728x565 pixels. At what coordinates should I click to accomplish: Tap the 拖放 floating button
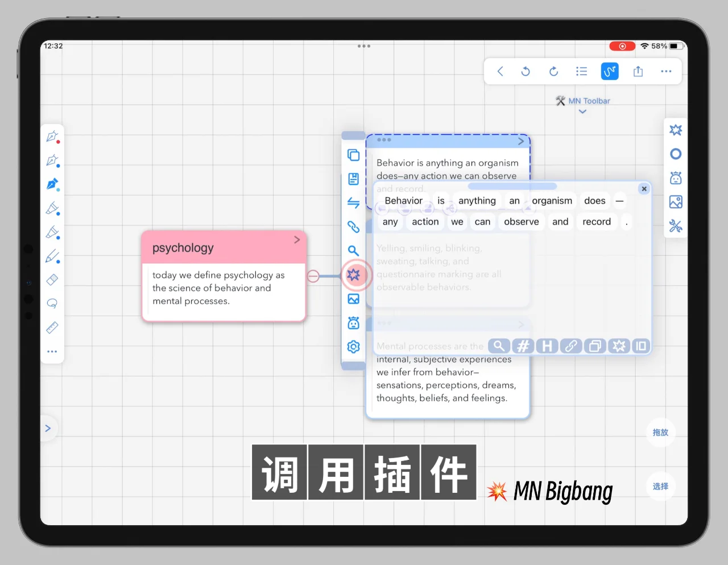coord(660,433)
